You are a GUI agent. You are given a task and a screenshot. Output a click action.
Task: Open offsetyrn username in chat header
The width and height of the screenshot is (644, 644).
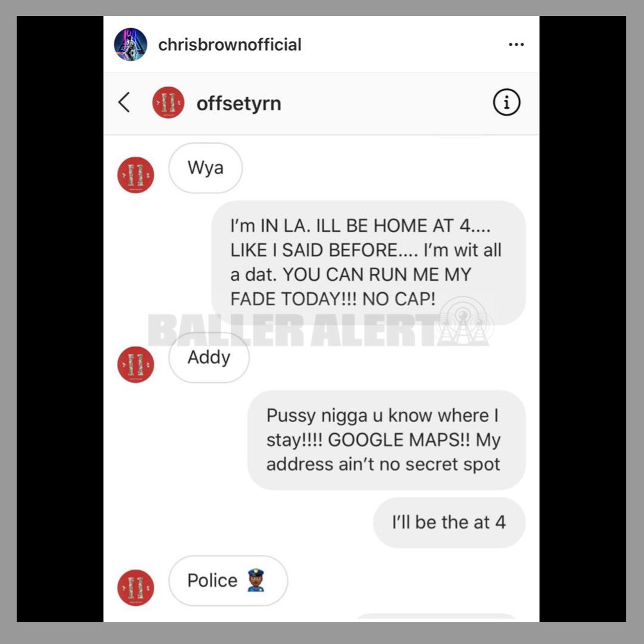coord(239,104)
